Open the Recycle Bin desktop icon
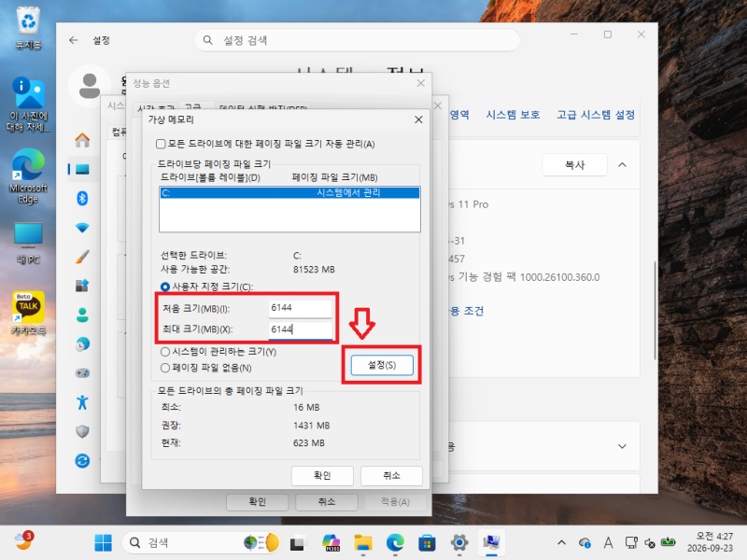The height and width of the screenshot is (560, 747). click(29, 27)
